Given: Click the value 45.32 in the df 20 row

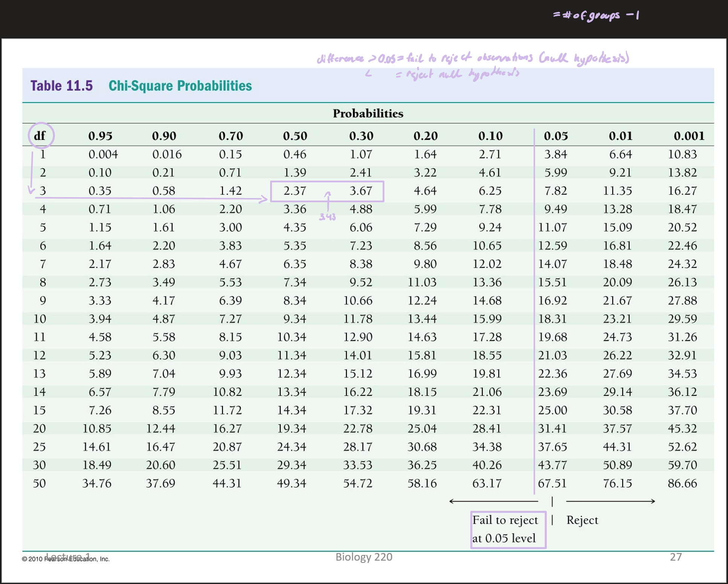Looking at the screenshot, I should [682, 429].
